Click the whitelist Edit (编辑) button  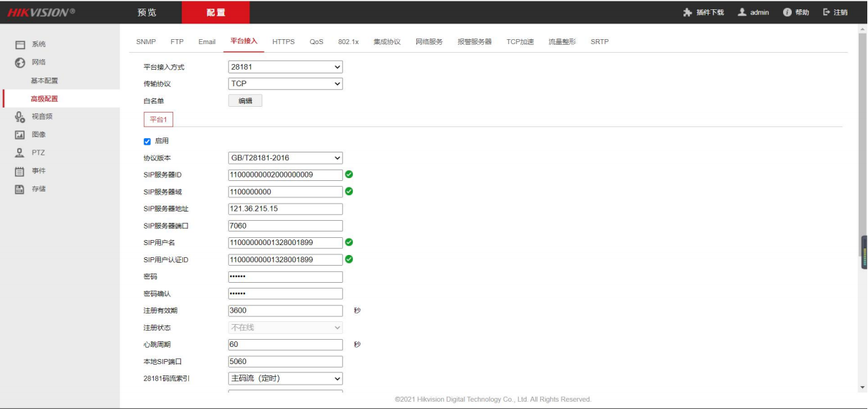point(244,101)
